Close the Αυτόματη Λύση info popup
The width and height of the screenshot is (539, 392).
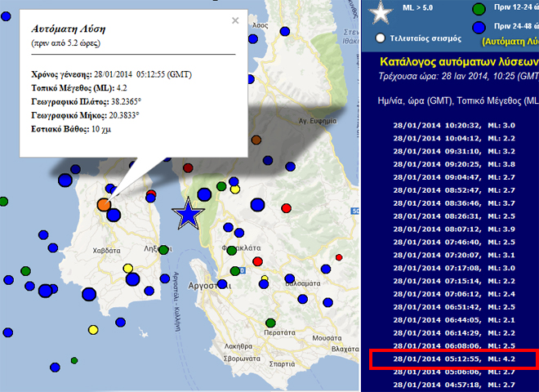tap(235, 20)
